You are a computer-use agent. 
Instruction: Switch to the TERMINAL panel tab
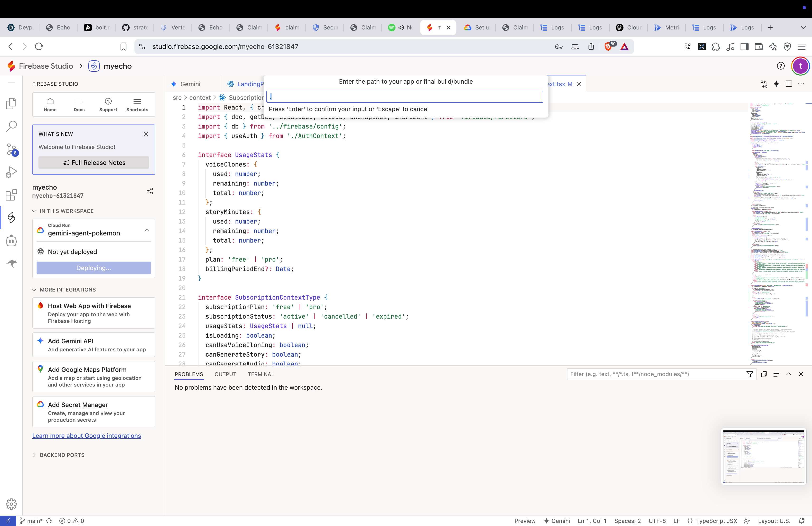(261, 374)
